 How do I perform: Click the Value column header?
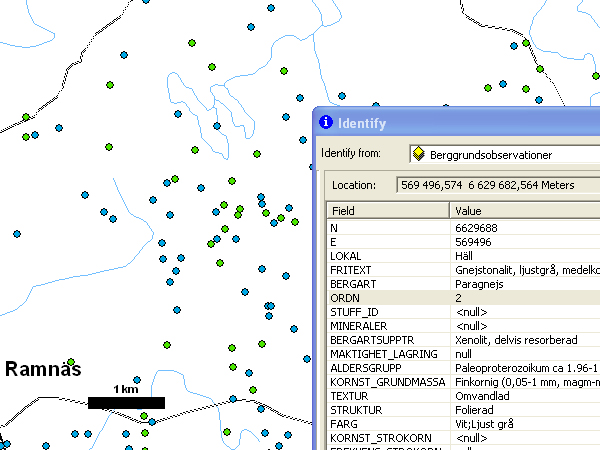pyautogui.click(x=525, y=210)
